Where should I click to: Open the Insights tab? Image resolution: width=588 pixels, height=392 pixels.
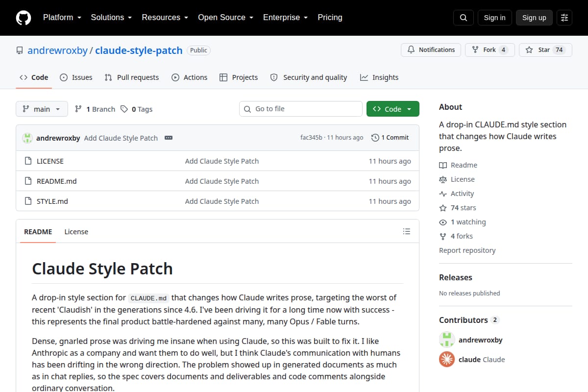point(379,77)
